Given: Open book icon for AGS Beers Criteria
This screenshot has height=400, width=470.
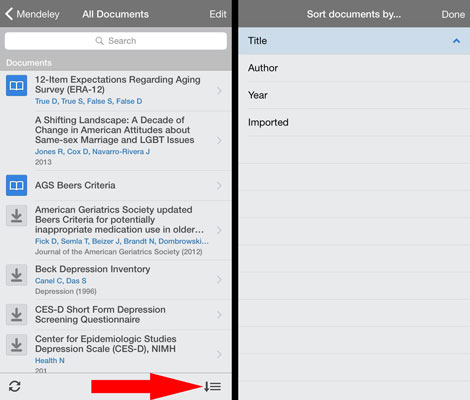Looking at the screenshot, I should 16,185.
